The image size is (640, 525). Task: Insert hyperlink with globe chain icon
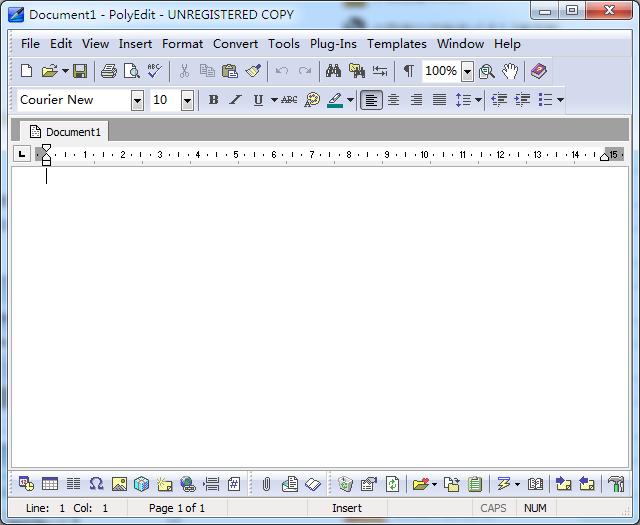click(x=188, y=484)
